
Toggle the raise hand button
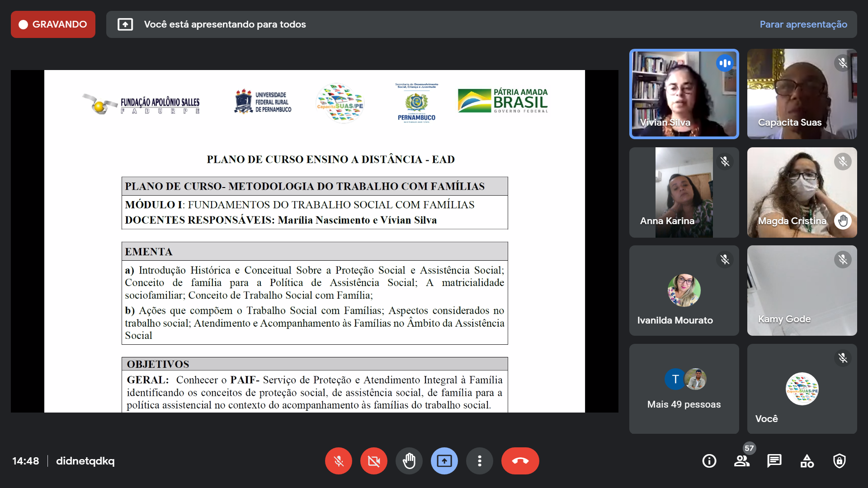pos(409,461)
